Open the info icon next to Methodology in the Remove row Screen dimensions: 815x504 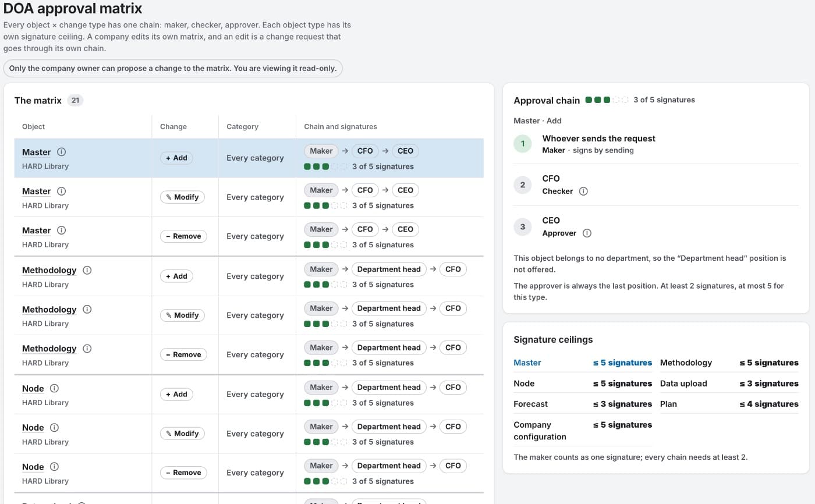tap(87, 349)
